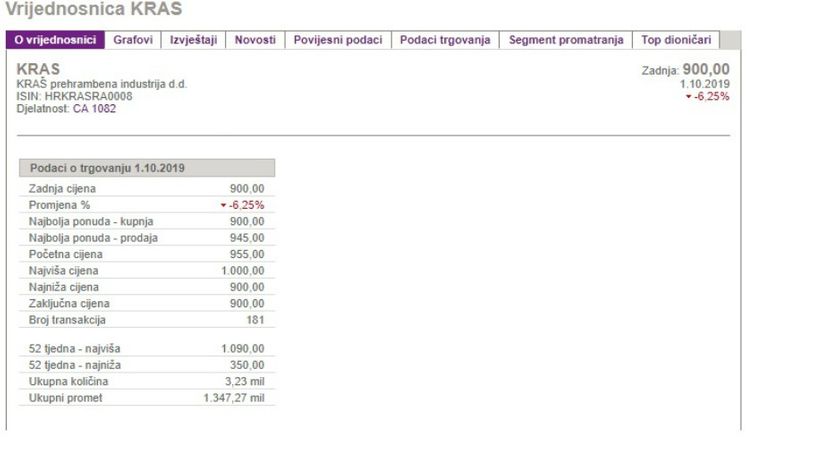Select the ISIN HRKRASRA0008 text

(x=74, y=96)
